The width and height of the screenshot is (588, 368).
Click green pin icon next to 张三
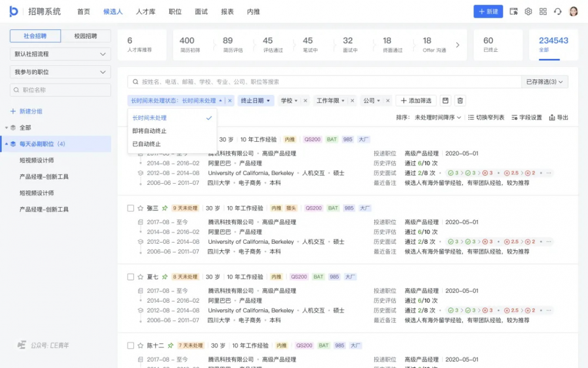pos(165,208)
